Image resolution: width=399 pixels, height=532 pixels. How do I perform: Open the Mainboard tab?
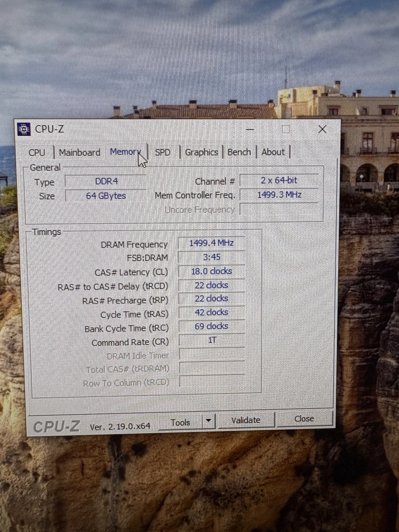80,152
